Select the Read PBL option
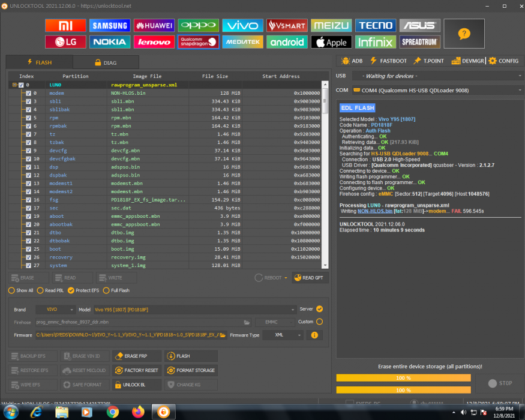Viewport: 525px width, 420px height. (x=50, y=290)
